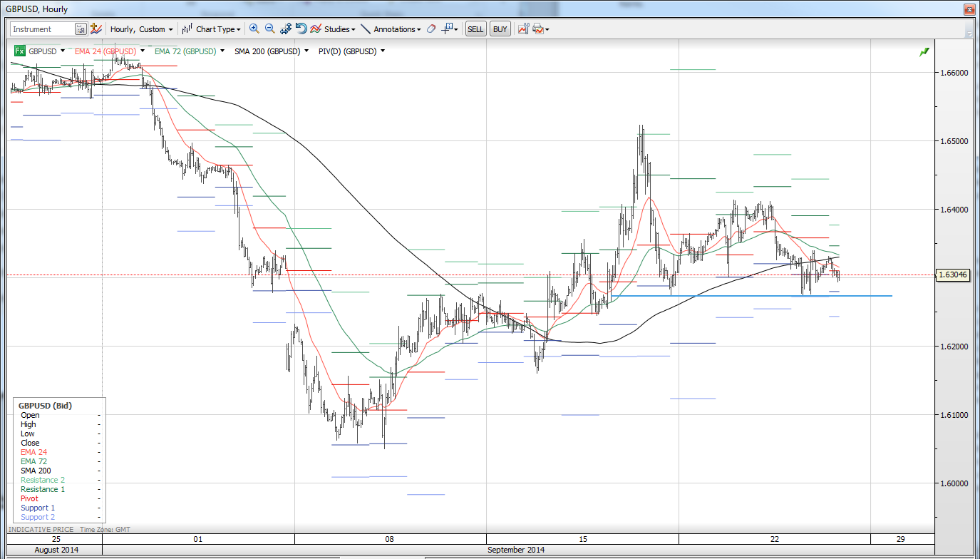The image size is (980, 559).
Task: Expand the GBPUSD series dropdown arrow
Action: click(x=63, y=51)
